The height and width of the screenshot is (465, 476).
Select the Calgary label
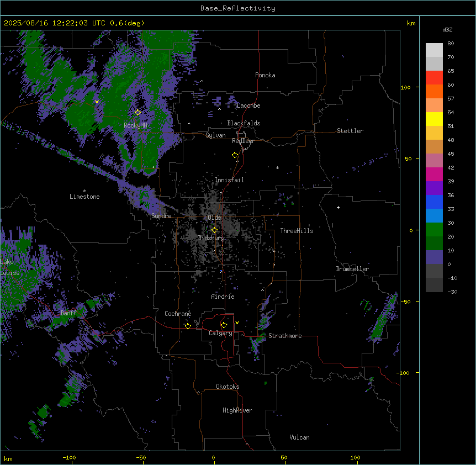click(x=220, y=333)
